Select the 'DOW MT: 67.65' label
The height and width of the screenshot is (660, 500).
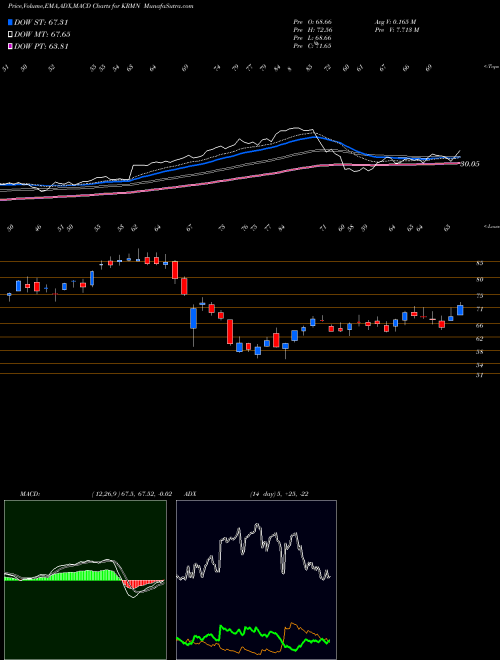pos(42,35)
